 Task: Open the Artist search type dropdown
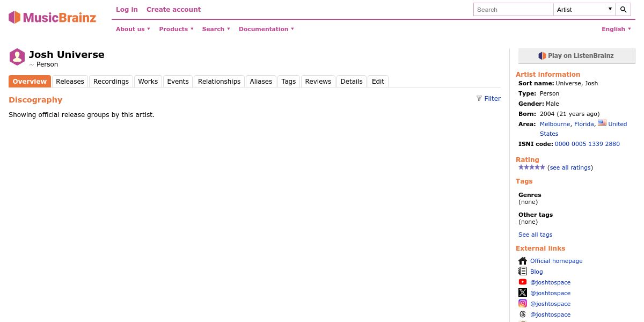point(584,10)
